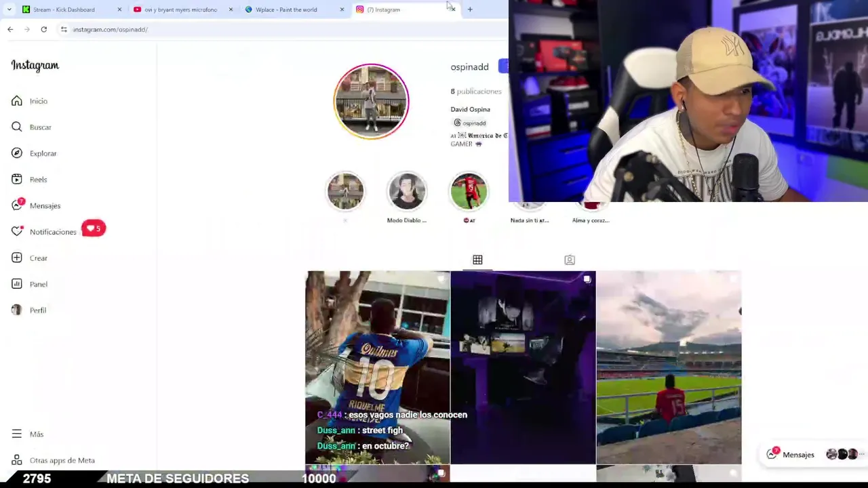Open the sidebar Mensajes messenger icon
Image resolution: width=868 pixels, height=488 pixels.
tap(17, 205)
